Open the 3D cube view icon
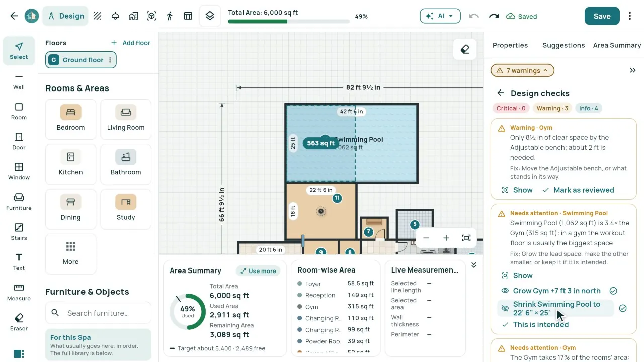The image size is (644, 362). coord(151,16)
